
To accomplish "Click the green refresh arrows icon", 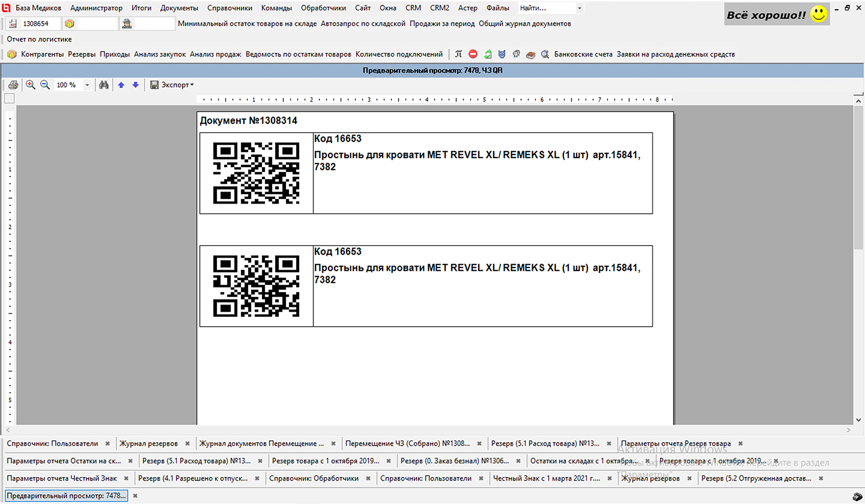I will click(488, 54).
